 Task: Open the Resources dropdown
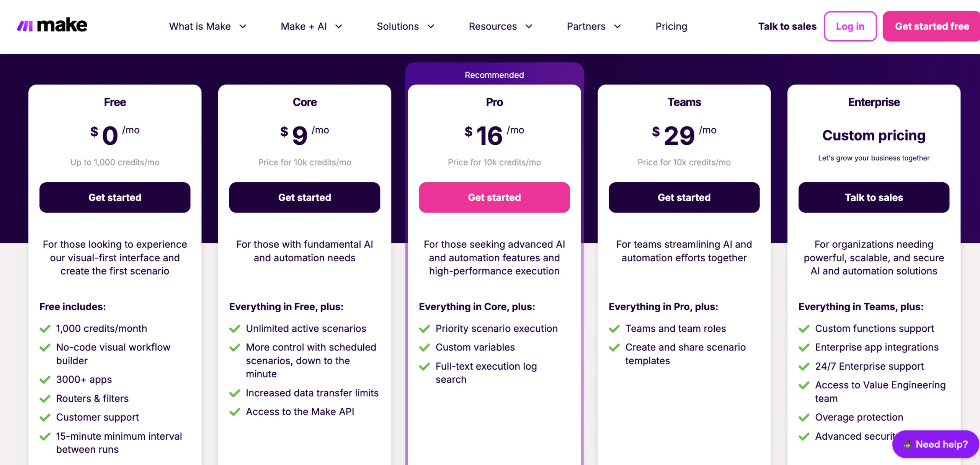[501, 26]
